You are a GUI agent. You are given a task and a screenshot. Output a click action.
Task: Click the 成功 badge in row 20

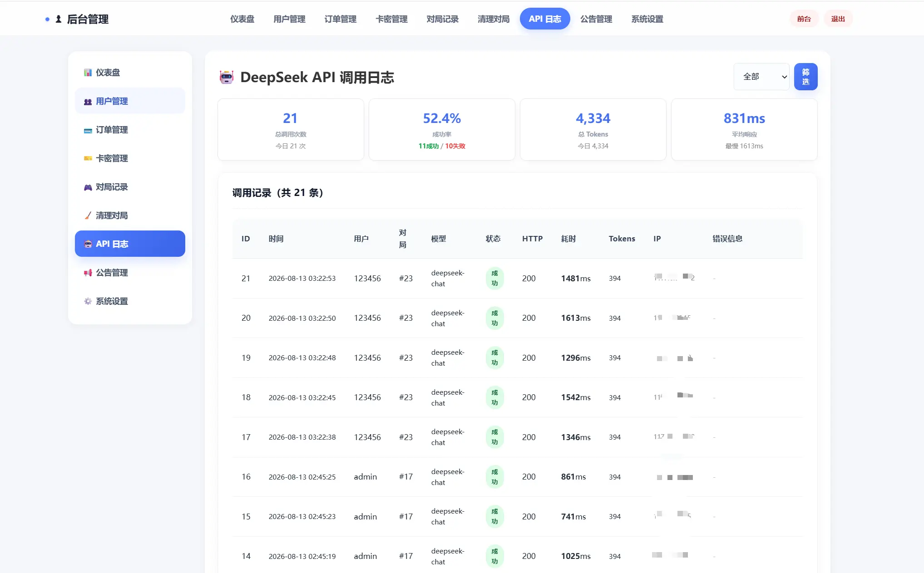tap(495, 318)
